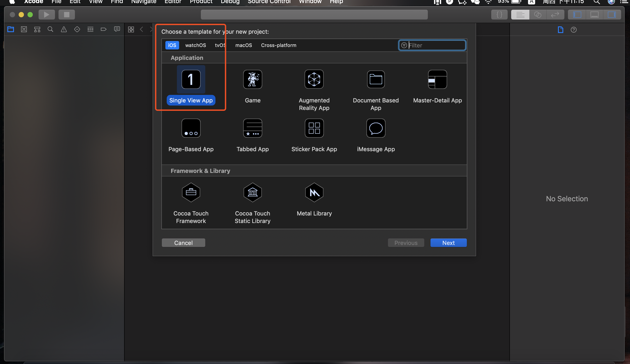The width and height of the screenshot is (630, 364).
Task: Switch to the tvOS platform tab
Action: (220, 45)
